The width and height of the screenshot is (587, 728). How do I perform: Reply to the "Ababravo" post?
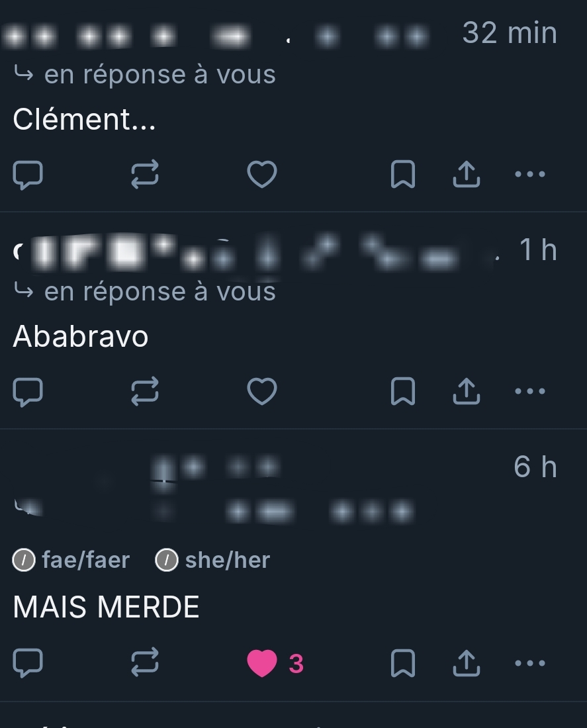[x=28, y=392]
